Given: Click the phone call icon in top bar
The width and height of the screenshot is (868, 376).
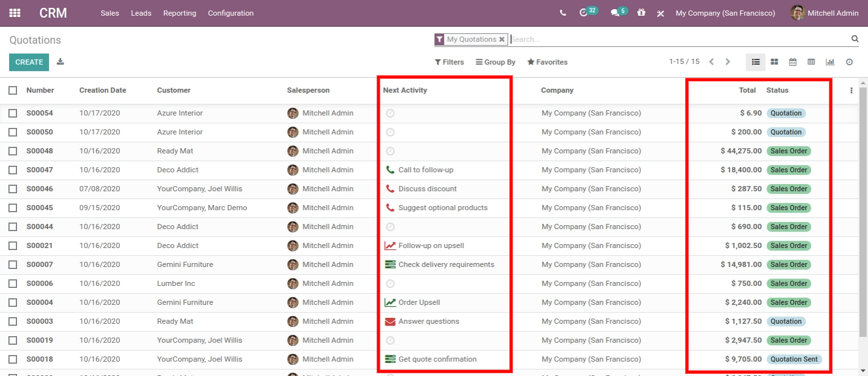Looking at the screenshot, I should coord(563,13).
